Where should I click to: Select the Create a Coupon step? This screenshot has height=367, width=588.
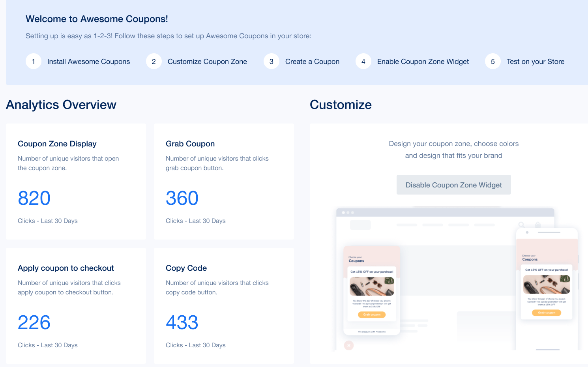(x=312, y=62)
